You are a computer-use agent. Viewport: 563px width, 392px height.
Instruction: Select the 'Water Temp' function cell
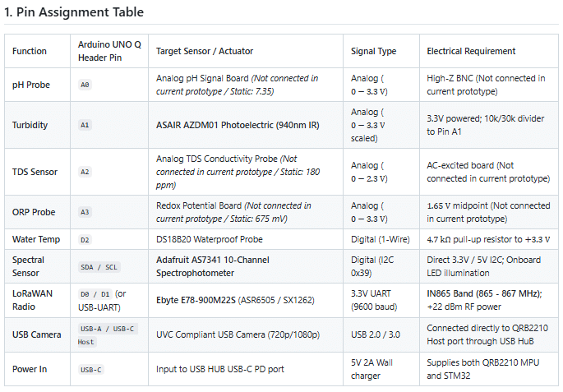37,239
